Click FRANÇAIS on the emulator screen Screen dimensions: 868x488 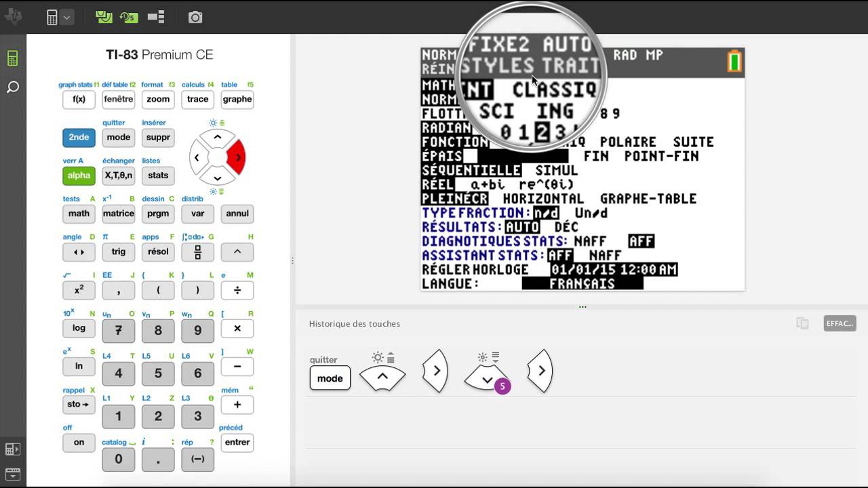pos(583,284)
